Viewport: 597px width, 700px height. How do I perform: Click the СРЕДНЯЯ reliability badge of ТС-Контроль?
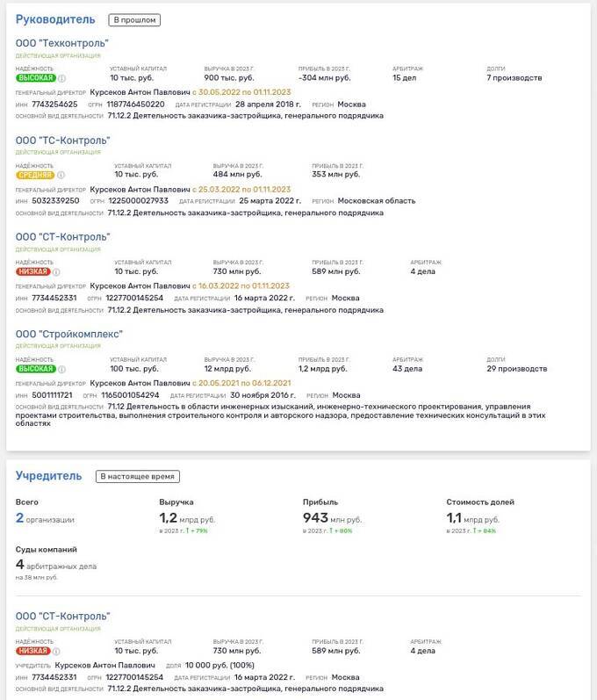[x=35, y=175]
